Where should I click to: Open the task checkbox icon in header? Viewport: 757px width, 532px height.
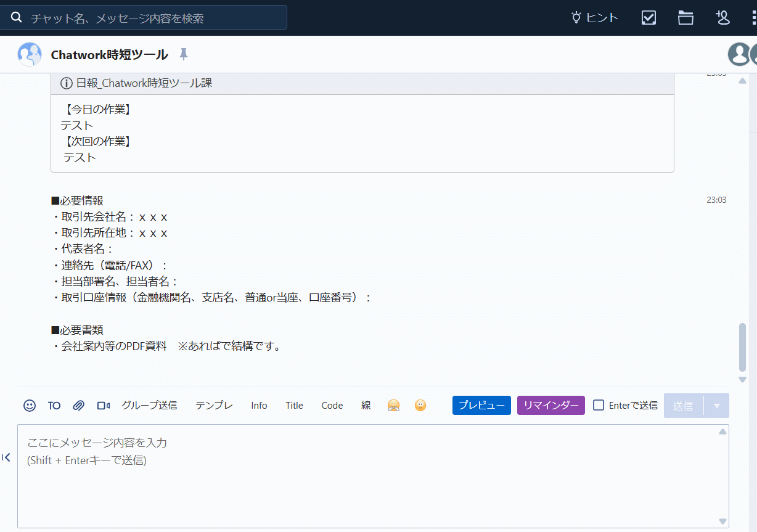click(649, 18)
